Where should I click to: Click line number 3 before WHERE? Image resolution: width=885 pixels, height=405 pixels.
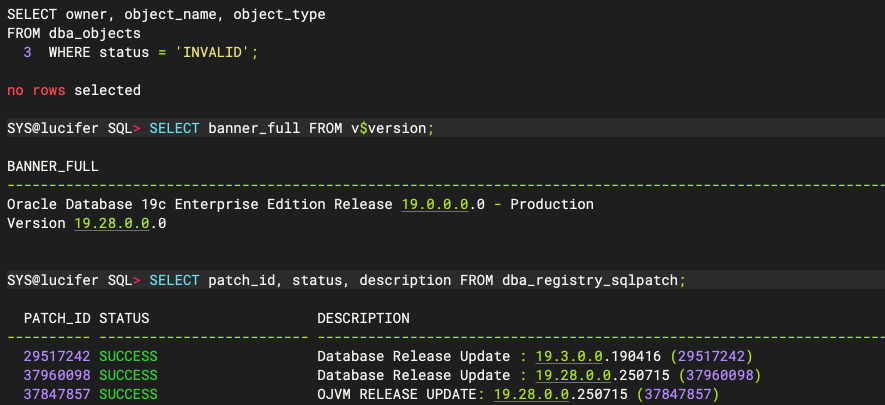click(x=28, y=52)
